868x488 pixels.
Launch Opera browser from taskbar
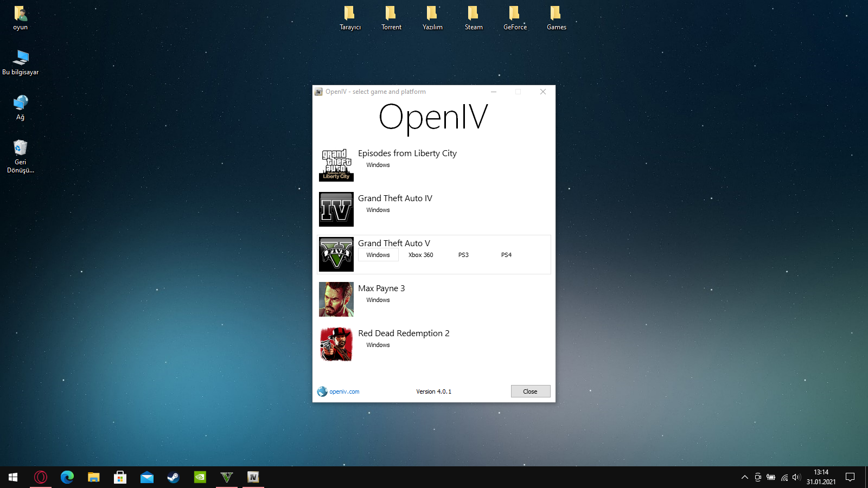[41, 477]
